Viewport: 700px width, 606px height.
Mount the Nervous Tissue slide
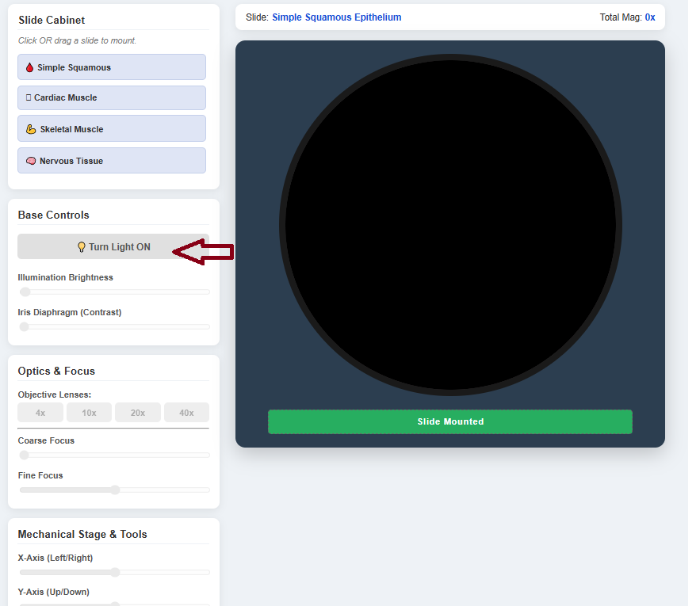click(x=112, y=161)
